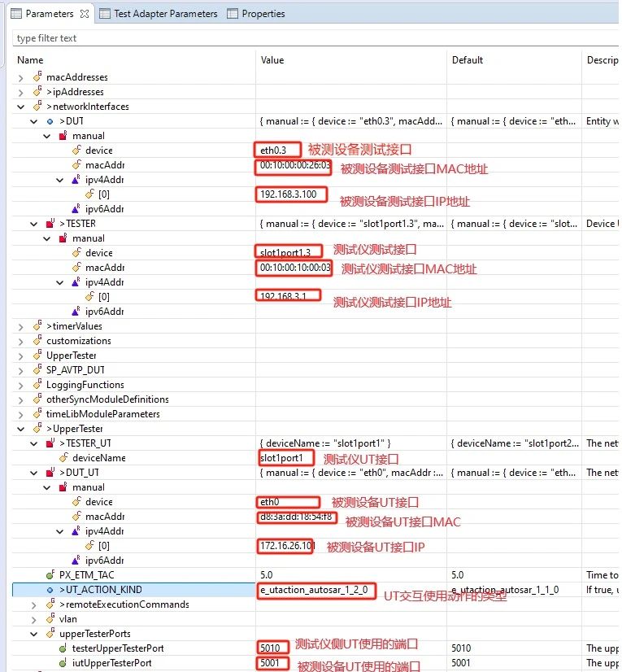This screenshot has height=672, width=622.
Task: Click the Properties tab icon
Action: (x=233, y=14)
